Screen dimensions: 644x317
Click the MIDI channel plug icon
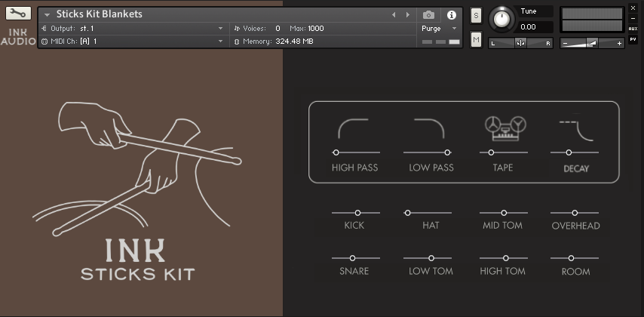tap(44, 42)
